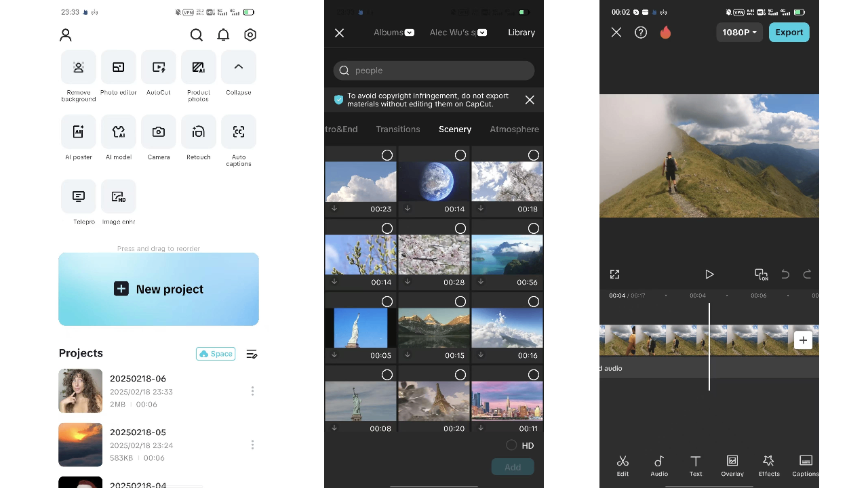Image resolution: width=868 pixels, height=488 pixels.
Task: Add a clip with the plus button
Action: [x=803, y=340]
